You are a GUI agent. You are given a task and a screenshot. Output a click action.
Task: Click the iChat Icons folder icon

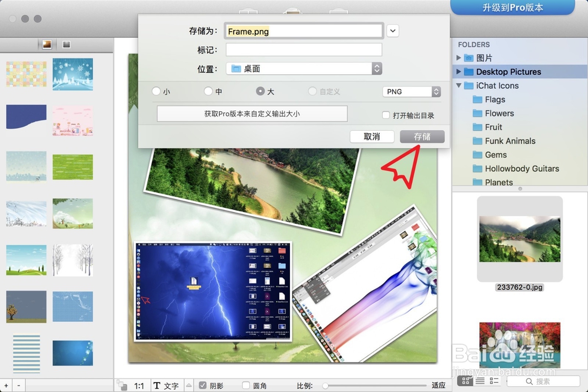[x=469, y=85]
